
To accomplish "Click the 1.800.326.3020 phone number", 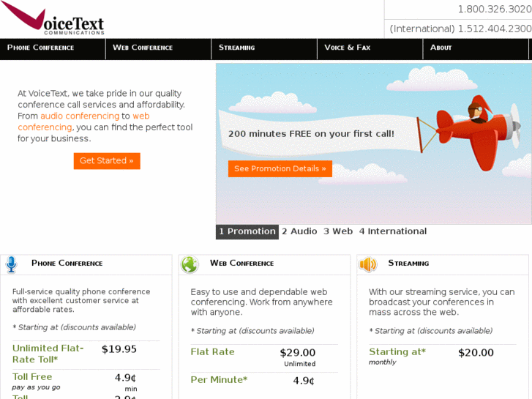I will (x=495, y=10).
